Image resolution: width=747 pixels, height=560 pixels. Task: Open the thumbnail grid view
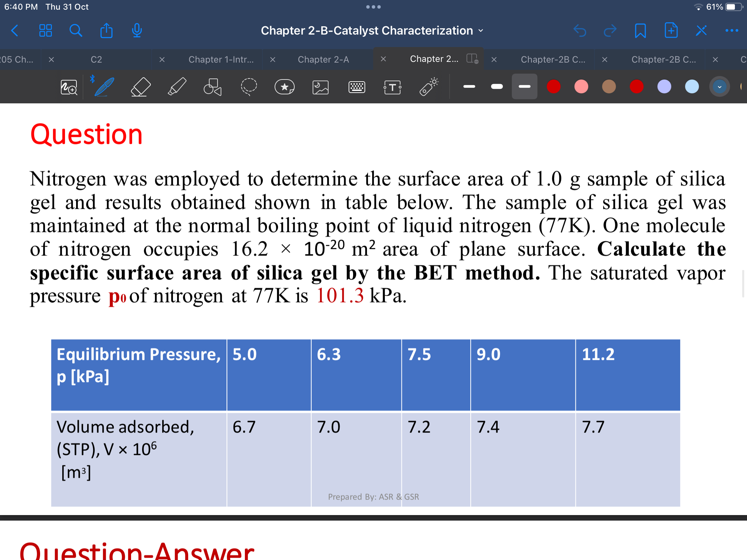tap(45, 31)
